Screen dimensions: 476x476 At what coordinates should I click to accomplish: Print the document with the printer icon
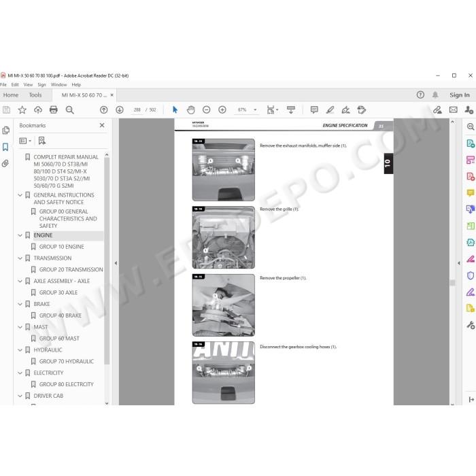tap(54, 110)
